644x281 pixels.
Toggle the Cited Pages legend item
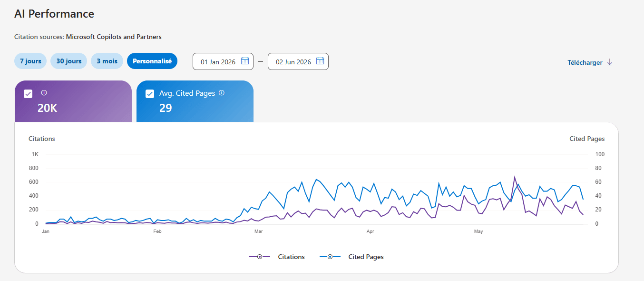[351, 257]
